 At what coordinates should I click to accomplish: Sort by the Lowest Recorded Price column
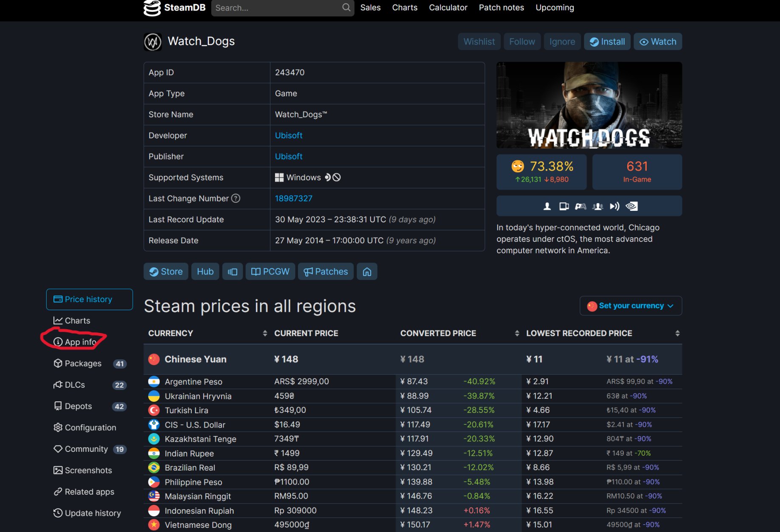click(x=602, y=333)
